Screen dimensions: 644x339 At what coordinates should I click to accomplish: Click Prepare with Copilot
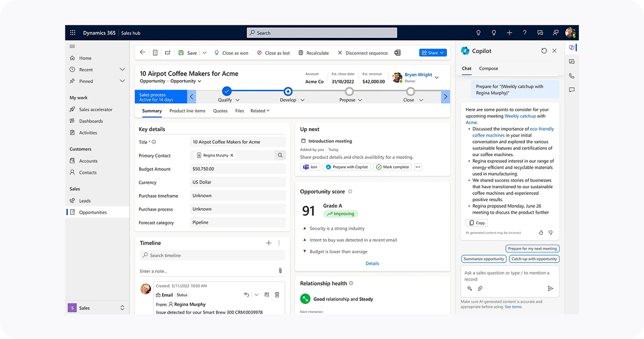347,167
